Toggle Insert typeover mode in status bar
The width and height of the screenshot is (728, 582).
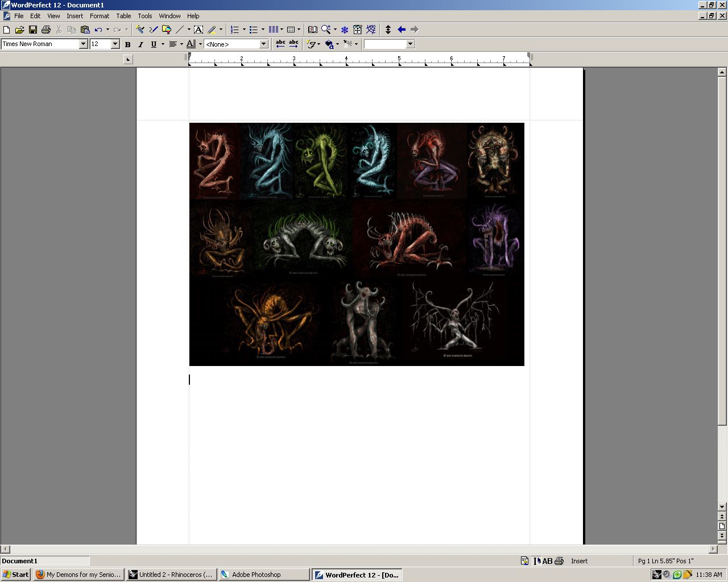[580, 561]
